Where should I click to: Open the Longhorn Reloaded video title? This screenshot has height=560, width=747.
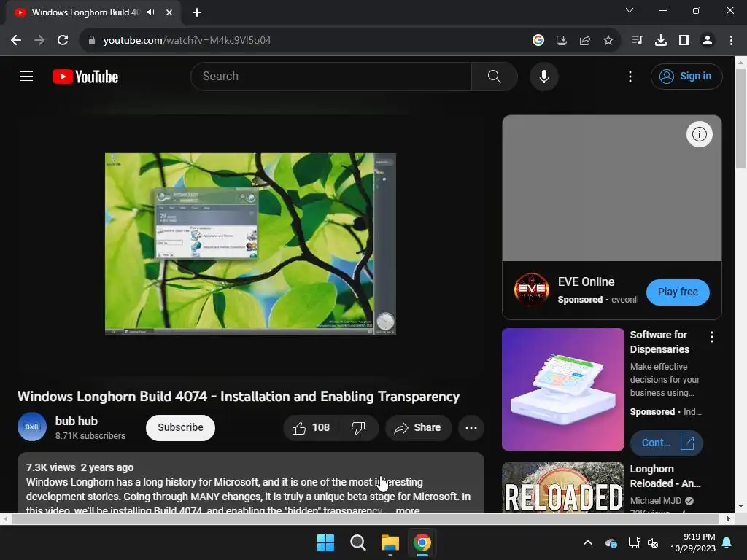pos(665,476)
